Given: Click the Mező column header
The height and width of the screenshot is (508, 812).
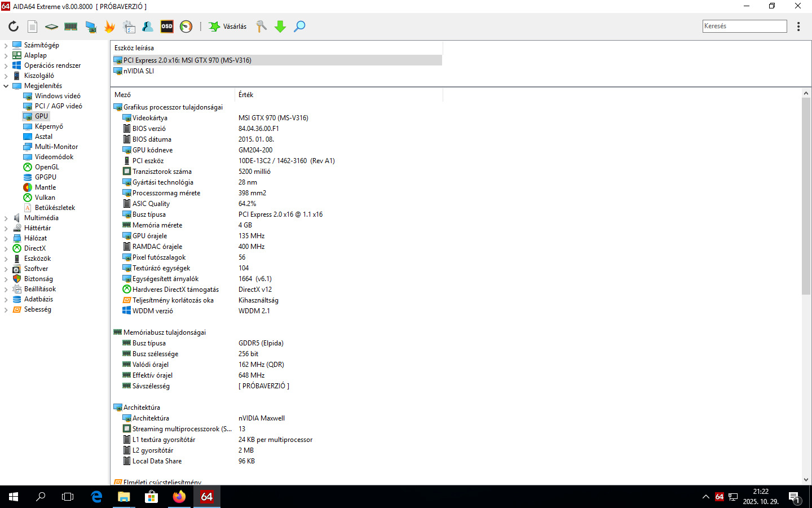Looking at the screenshot, I should click(x=172, y=95).
